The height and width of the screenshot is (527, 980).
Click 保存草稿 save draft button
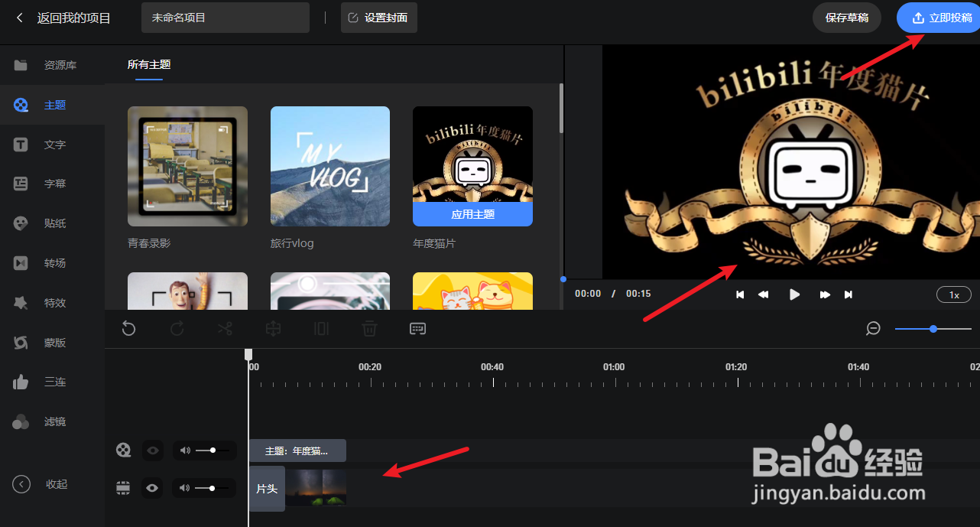(x=847, y=18)
